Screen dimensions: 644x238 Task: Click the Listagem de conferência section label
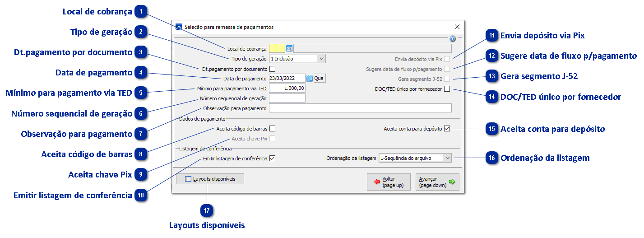click(x=205, y=149)
